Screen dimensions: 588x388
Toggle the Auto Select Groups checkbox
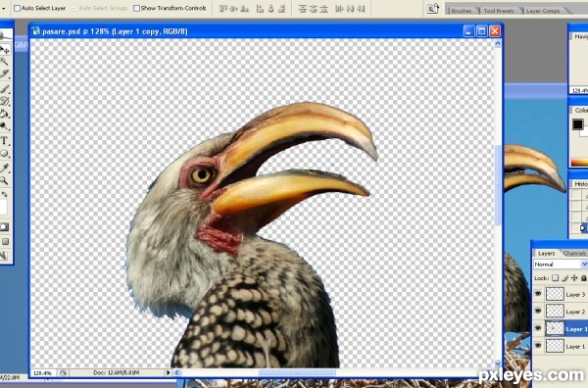click(x=74, y=8)
